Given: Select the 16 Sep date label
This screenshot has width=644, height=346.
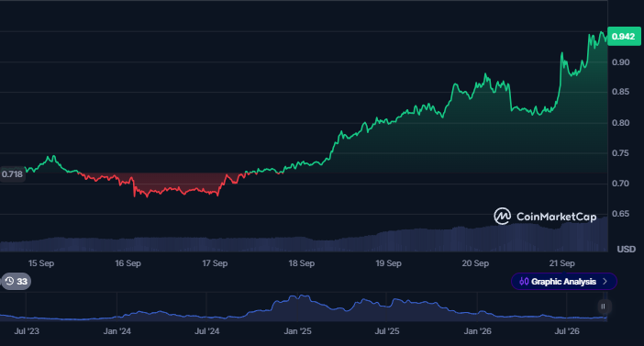Looking at the screenshot, I should tap(128, 263).
